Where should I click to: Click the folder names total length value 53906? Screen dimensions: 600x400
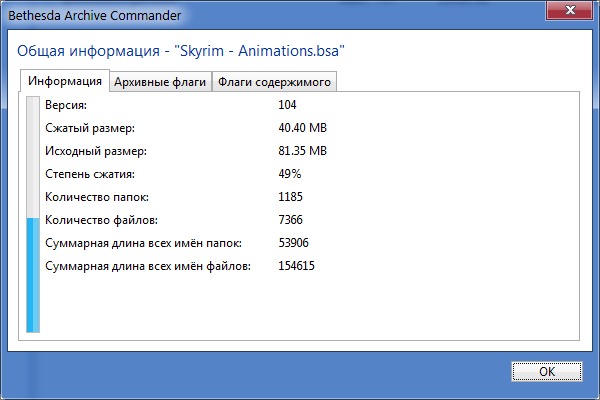tap(294, 243)
